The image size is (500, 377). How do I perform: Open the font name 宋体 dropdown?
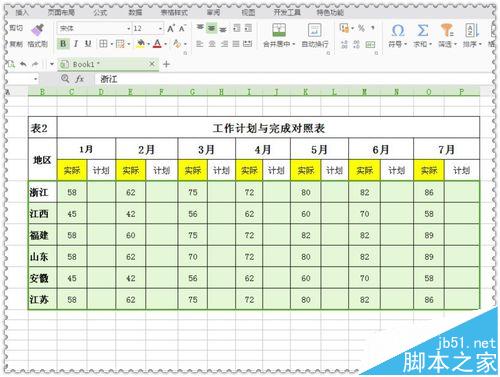point(128,29)
